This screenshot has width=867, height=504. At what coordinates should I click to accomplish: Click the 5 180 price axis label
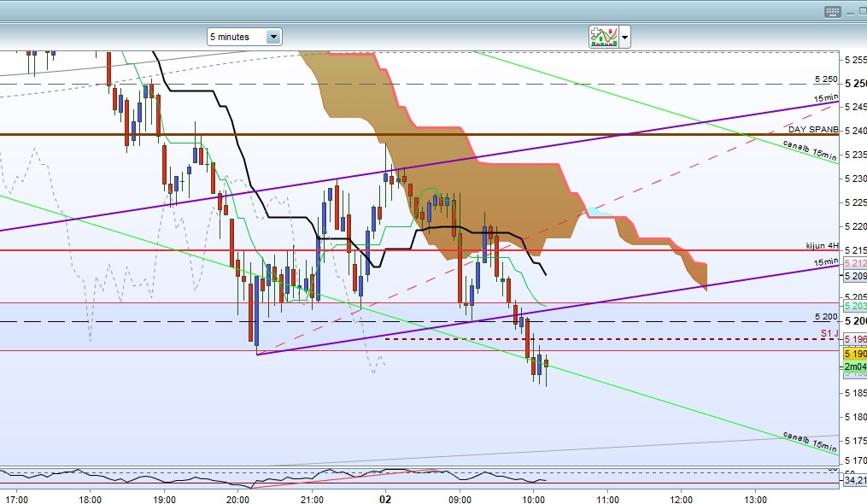pos(855,417)
